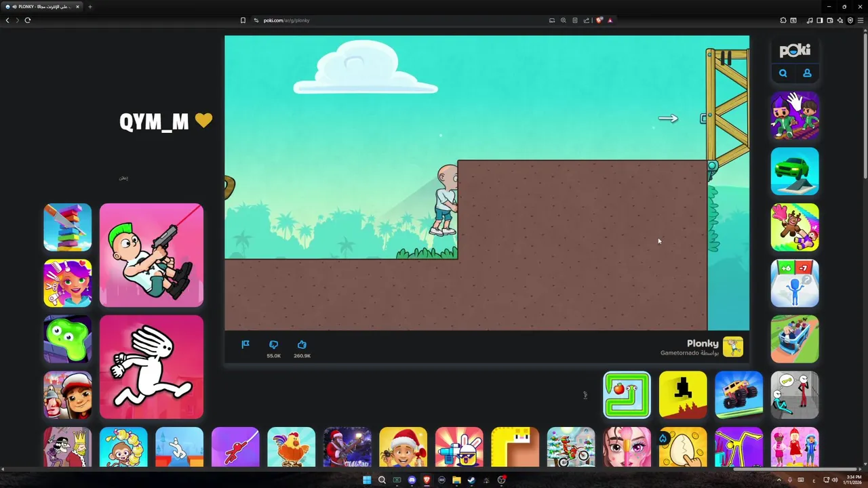Image resolution: width=868 pixels, height=488 pixels.
Task: Open the Poki search icon
Action: click(783, 73)
